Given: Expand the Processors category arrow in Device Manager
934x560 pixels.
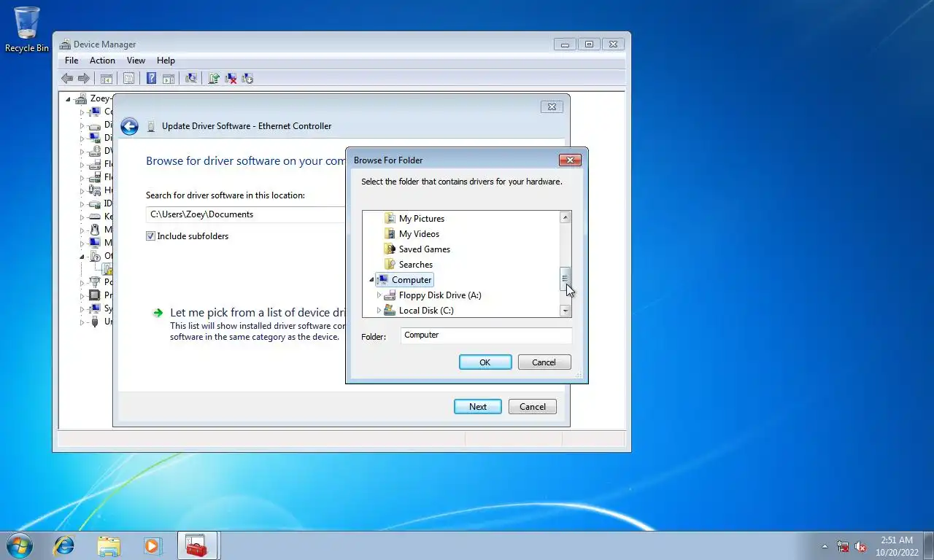Looking at the screenshot, I should tap(82, 295).
